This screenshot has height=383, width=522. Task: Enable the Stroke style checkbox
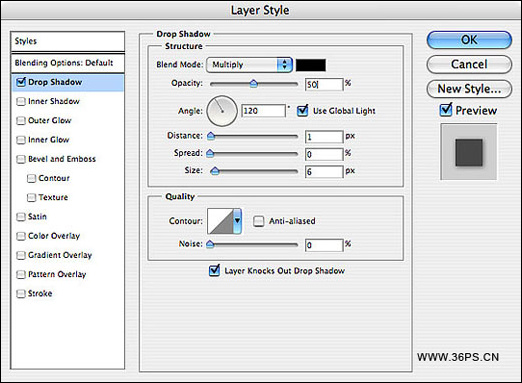(21, 294)
